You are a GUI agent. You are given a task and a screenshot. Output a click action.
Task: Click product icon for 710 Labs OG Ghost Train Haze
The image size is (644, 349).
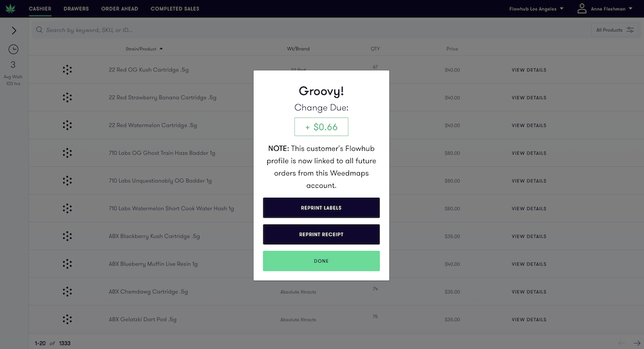click(x=68, y=153)
